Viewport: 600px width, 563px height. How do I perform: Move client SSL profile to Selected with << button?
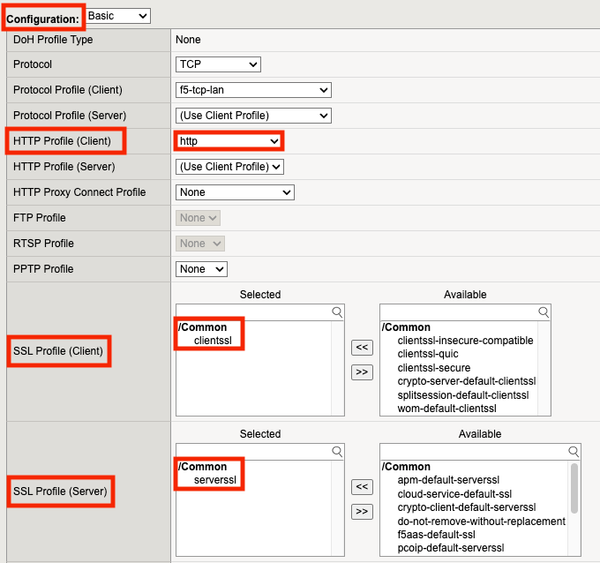[x=362, y=348]
